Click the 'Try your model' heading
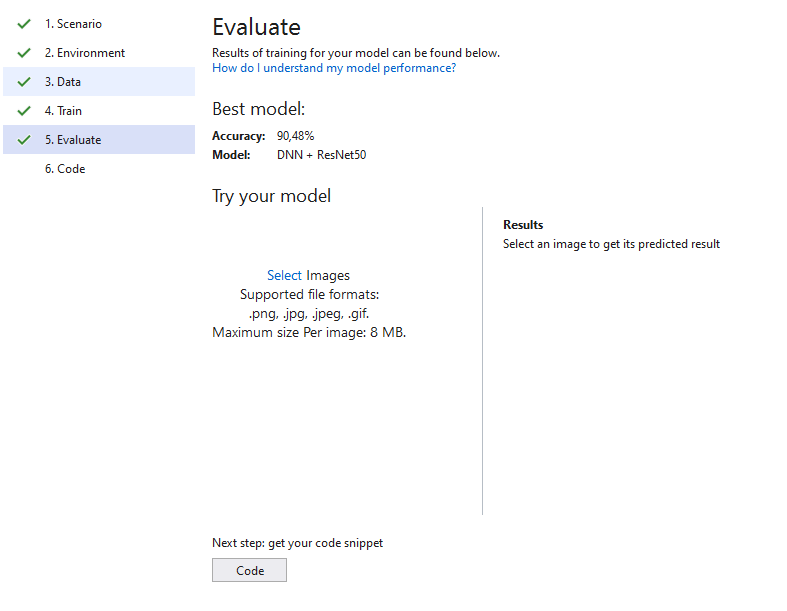Image resolution: width=787 pixels, height=611 pixels. pyautogui.click(x=271, y=196)
